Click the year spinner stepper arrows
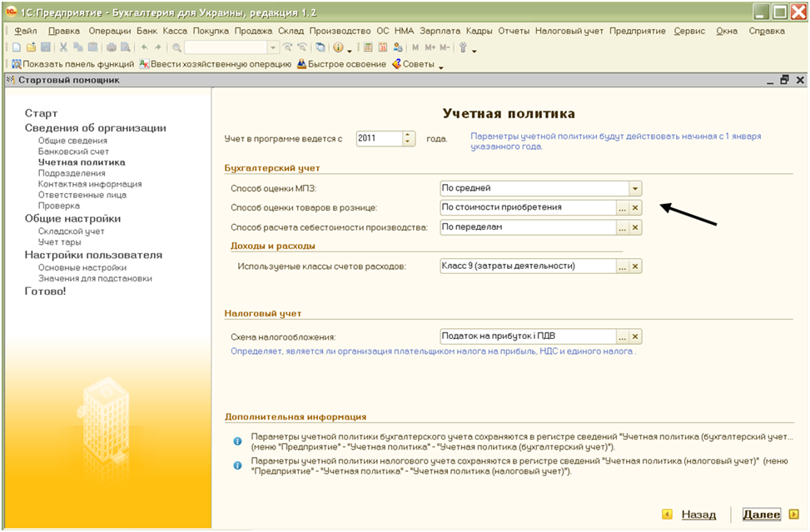 point(408,138)
